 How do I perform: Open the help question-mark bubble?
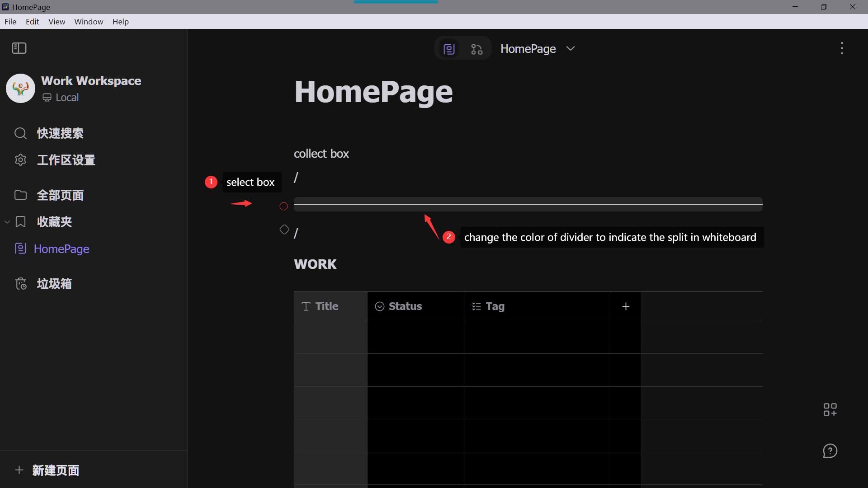(x=830, y=450)
